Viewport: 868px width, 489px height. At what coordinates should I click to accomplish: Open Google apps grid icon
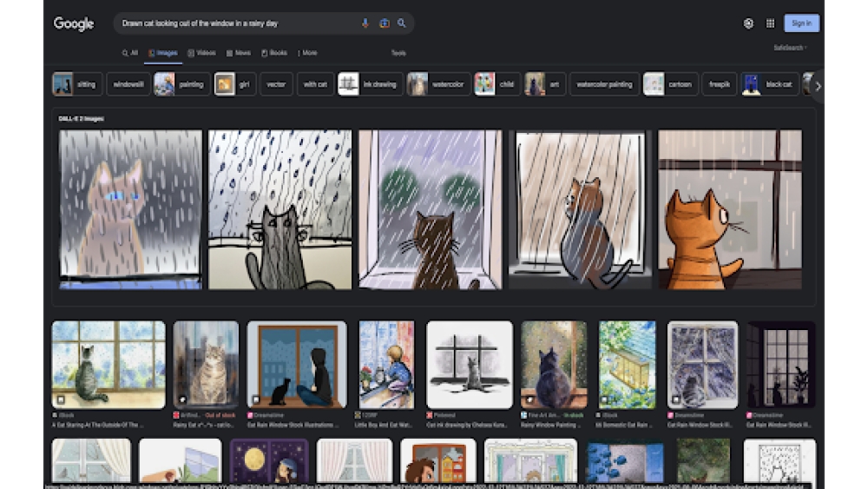pyautogui.click(x=770, y=23)
